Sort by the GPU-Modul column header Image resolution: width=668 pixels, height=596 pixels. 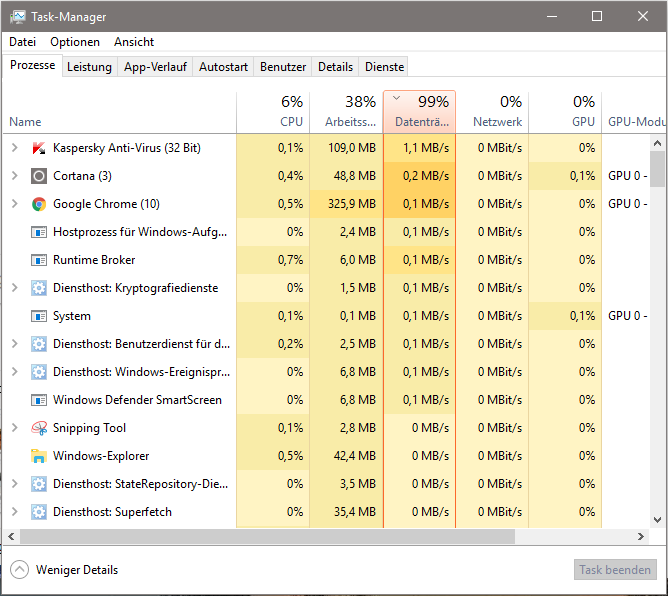point(634,112)
